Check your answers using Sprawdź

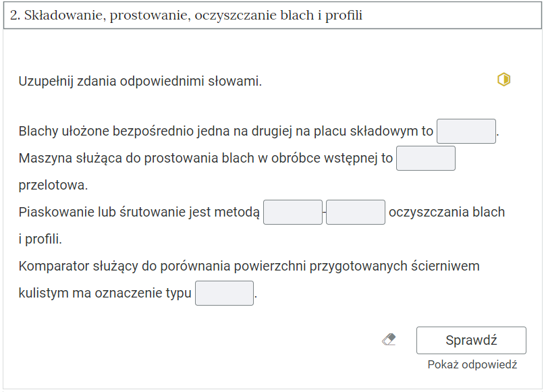coord(471,340)
